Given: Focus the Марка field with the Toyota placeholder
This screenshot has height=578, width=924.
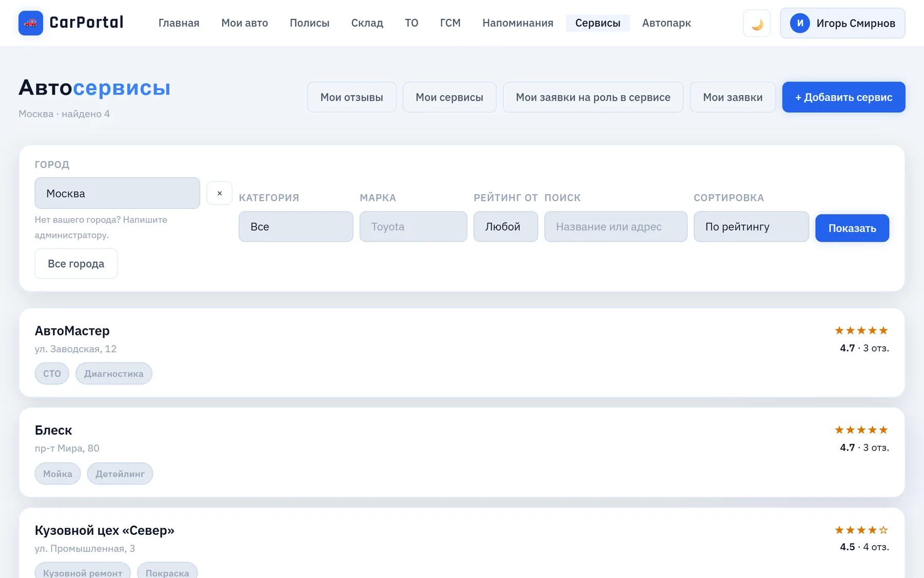Looking at the screenshot, I should [x=413, y=227].
